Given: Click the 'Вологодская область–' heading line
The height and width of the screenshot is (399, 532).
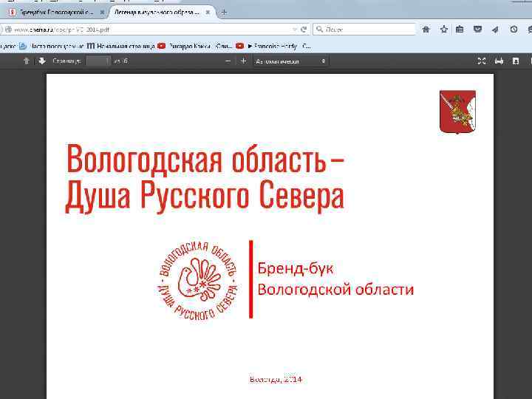Looking at the screenshot, I should pos(205,159).
